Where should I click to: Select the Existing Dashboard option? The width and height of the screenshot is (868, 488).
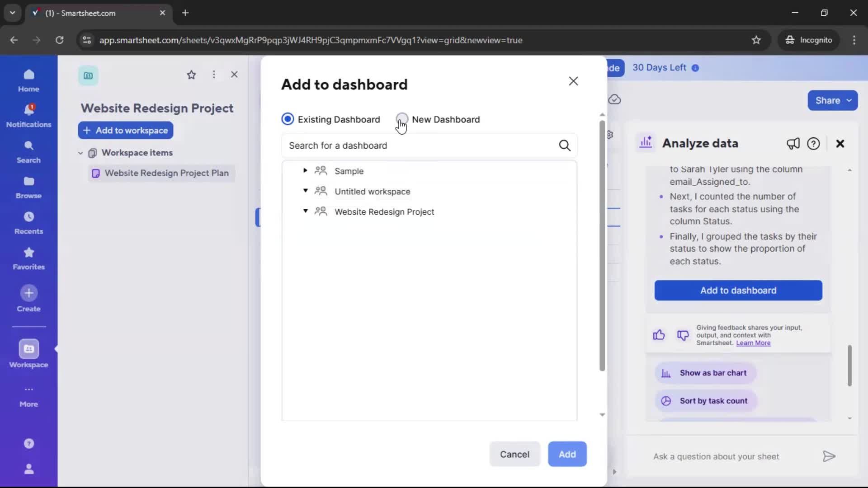[x=288, y=119]
